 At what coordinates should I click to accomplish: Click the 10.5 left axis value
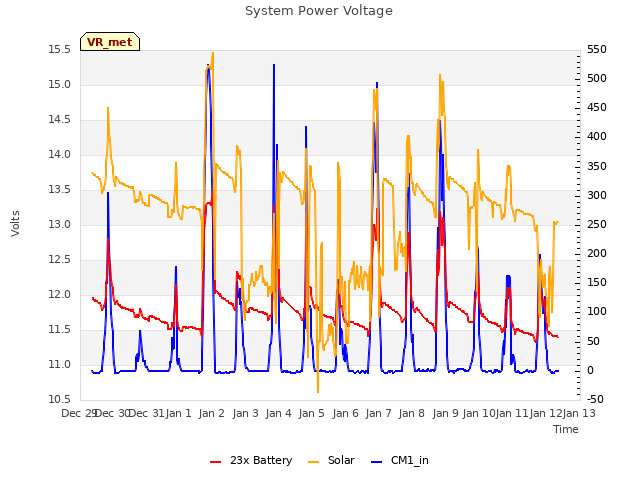click(60, 400)
